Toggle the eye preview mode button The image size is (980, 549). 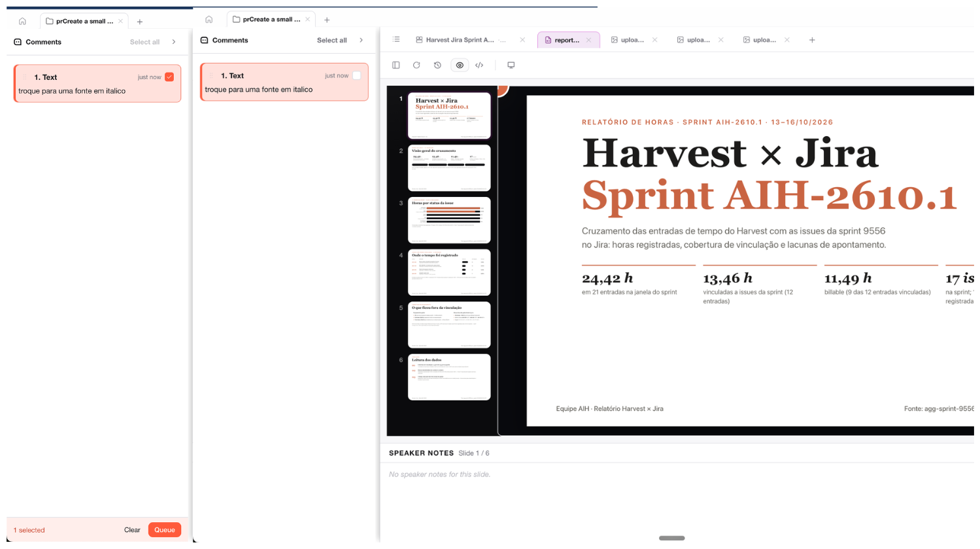tap(460, 65)
